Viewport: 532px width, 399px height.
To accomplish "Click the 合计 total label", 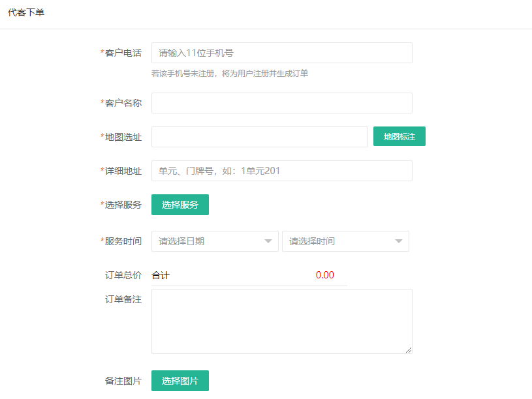I will (159, 275).
